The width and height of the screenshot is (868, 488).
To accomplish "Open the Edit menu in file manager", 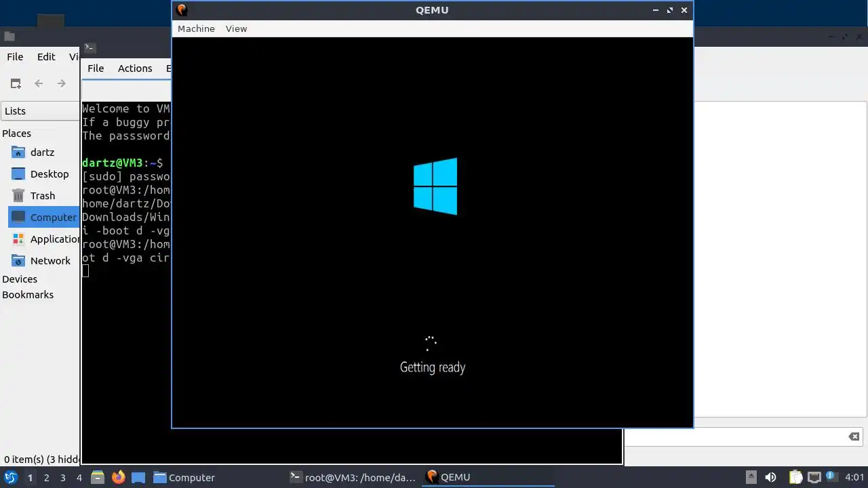I will pyautogui.click(x=46, y=57).
